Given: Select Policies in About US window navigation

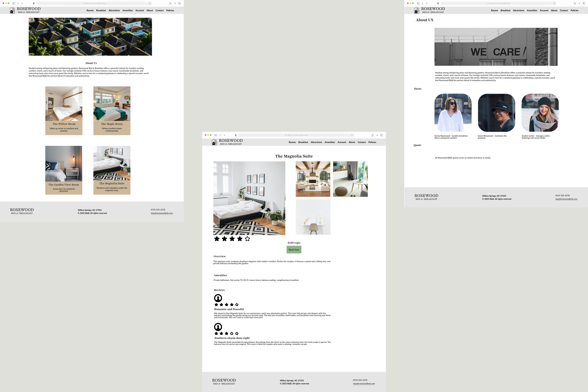Looking at the screenshot, I should coord(574,11).
